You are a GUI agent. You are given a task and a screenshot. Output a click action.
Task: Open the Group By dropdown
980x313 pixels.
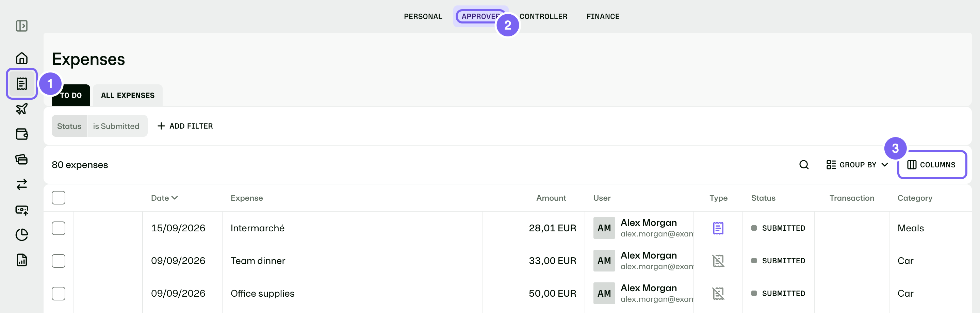[x=857, y=165]
